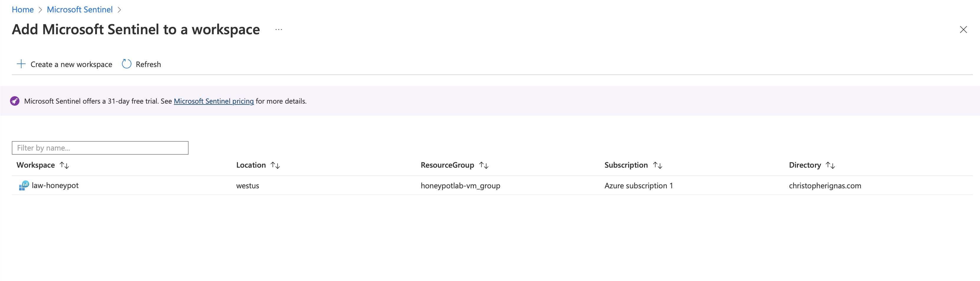Click the Directory column header
Screen dimensions: 980x281
[x=805, y=165]
